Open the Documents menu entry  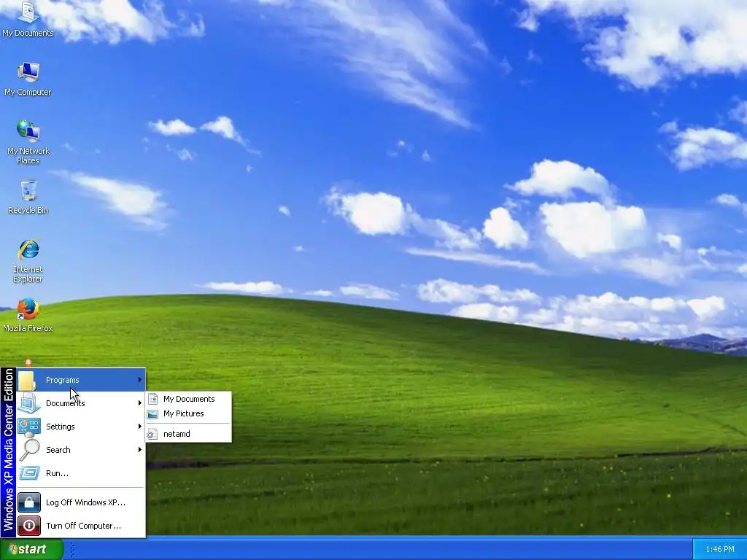point(81,403)
